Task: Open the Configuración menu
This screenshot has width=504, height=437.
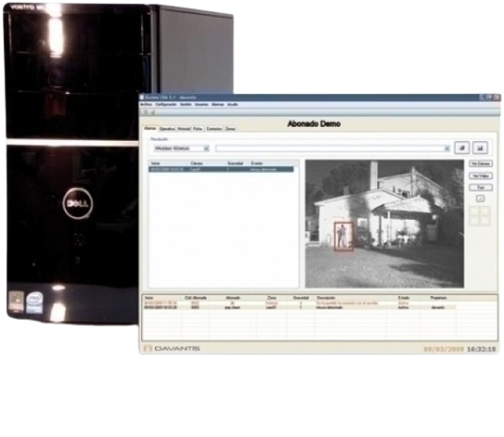Action: (165, 104)
